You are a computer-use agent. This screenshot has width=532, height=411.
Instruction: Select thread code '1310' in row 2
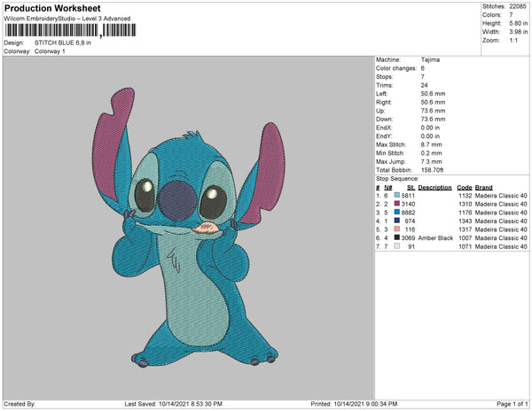465,204
